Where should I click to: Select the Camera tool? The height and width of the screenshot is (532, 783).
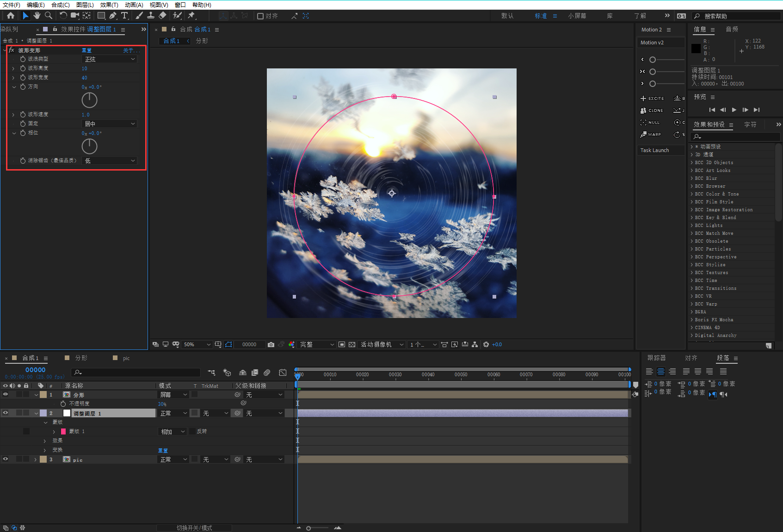74,16
